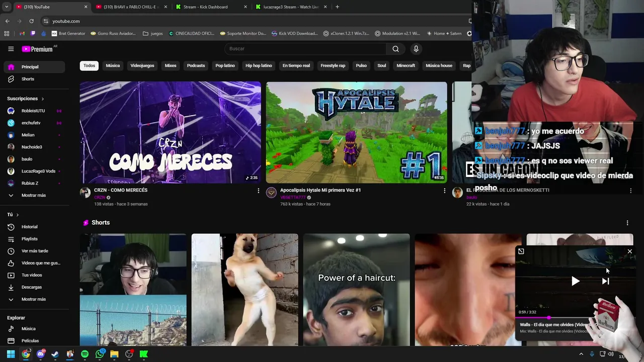Select the Pop latino filter chip
Viewport: 644px width, 362px height.
(x=225, y=66)
